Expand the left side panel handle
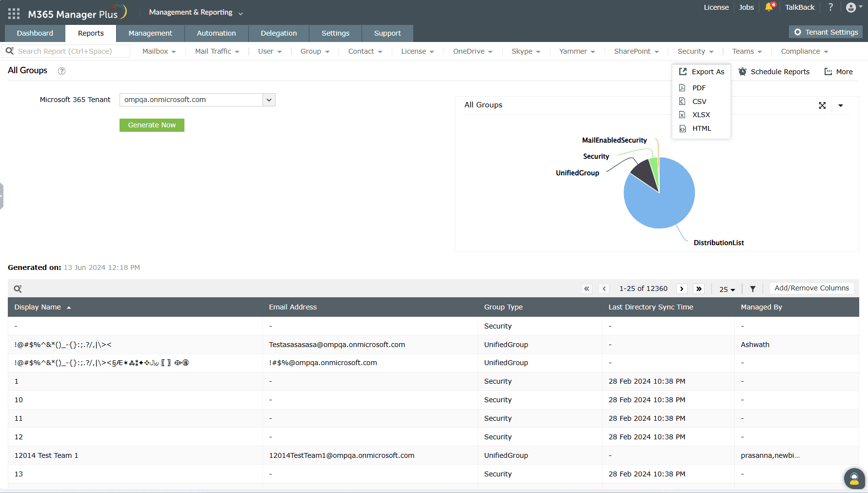The height and width of the screenshot is (493, 868). tap(1, 196)
